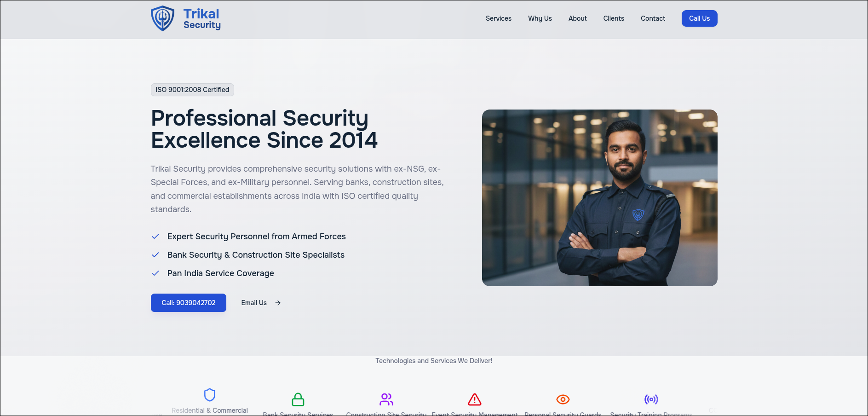Click the Trikal Security shield logo
This screenshot has height=416, width=868.
pyautogui.click(x=162, y=18)
